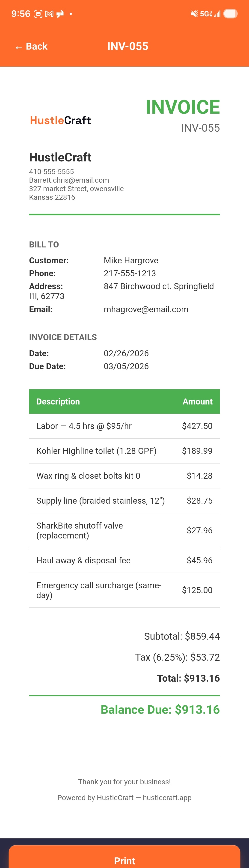Tap the hustlecraft.app footer text
The width and height of the screenshot is (249, 868).
(x=167, y=798)
